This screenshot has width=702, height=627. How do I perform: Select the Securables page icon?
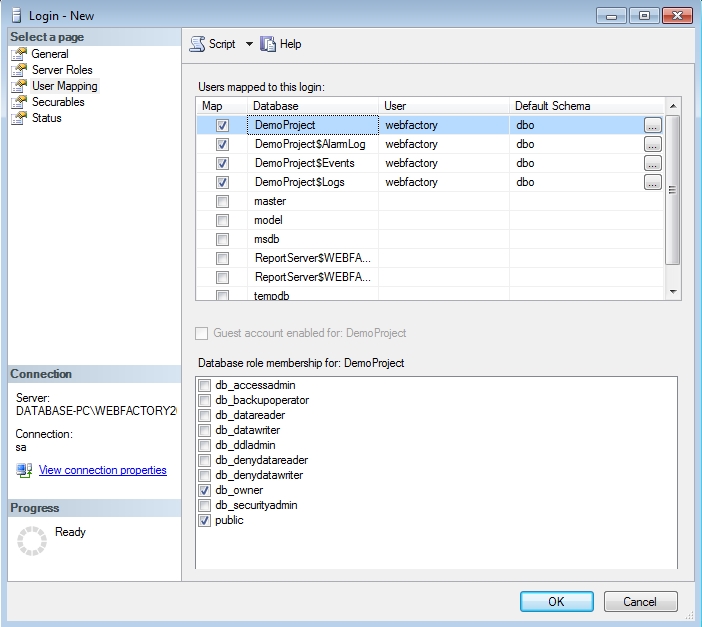click(18, 102)
